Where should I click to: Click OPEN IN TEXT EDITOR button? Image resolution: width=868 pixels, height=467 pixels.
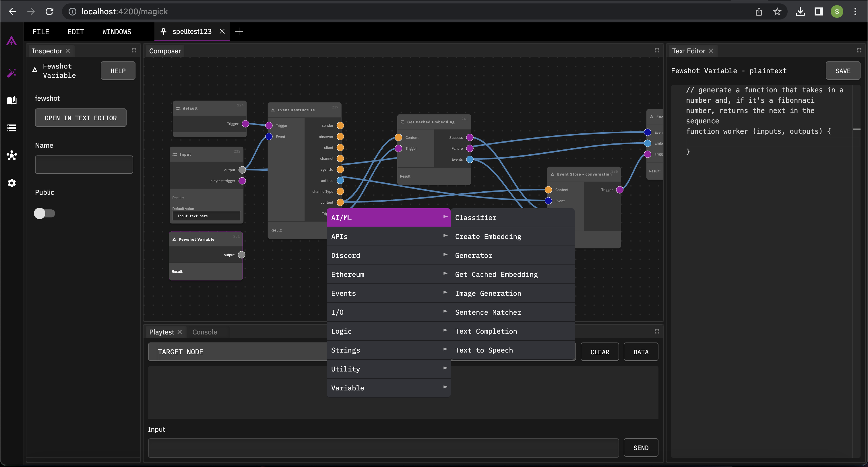click(81, 118)
